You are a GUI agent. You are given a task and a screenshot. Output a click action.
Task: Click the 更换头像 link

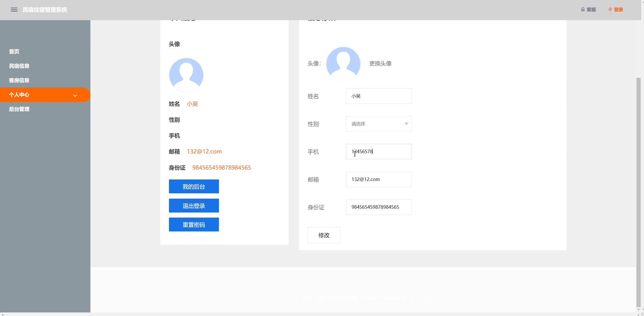click(380, 64)
